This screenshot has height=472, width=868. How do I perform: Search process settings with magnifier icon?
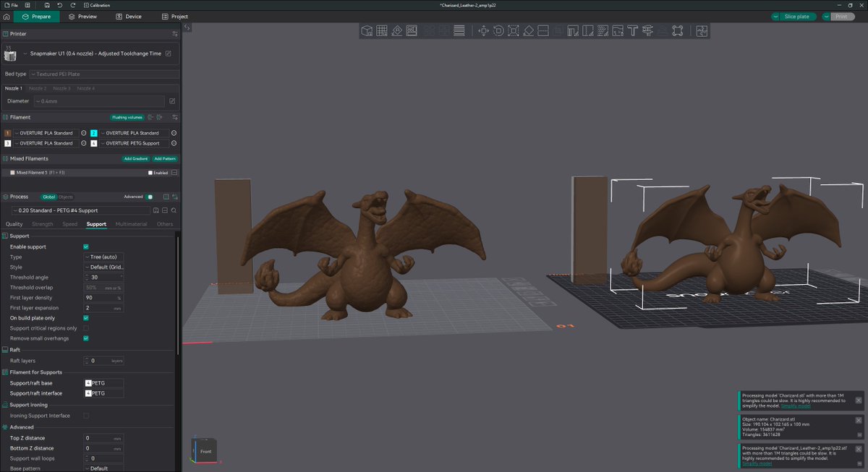(x=174, y=210)
